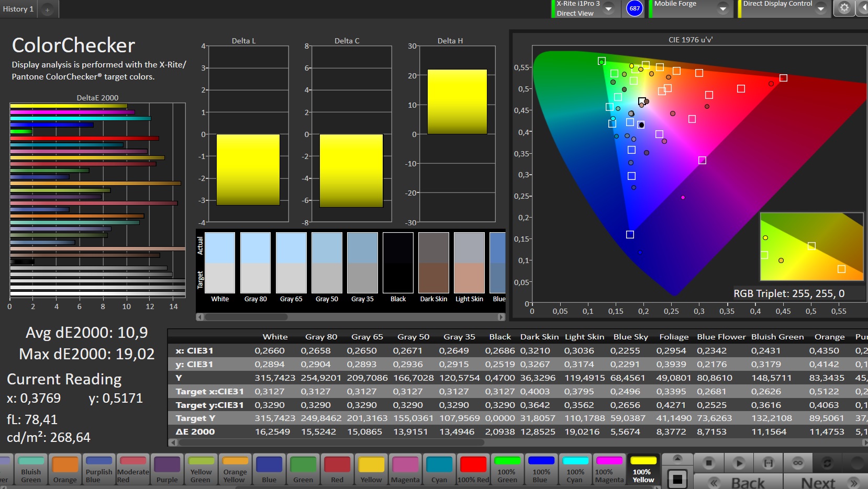Open the Mobile Forge source dropdown

click(722, 9)
